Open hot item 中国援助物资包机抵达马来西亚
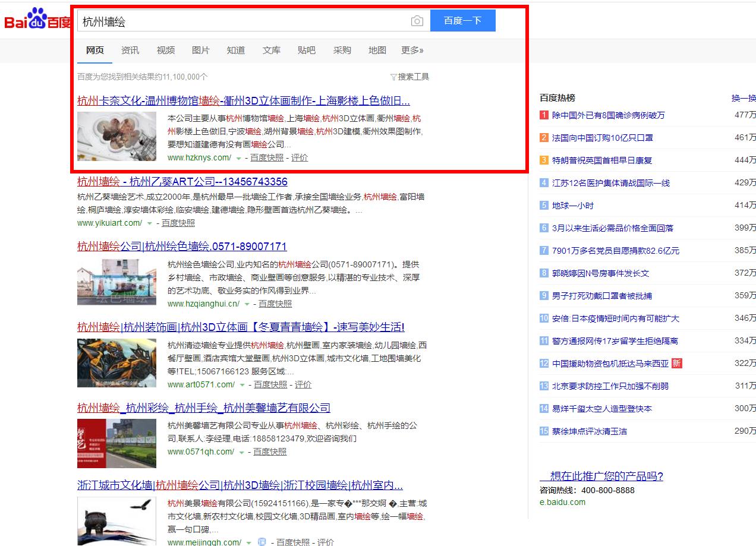The height and width of the screenshot is (546, 756). [610, 364]
